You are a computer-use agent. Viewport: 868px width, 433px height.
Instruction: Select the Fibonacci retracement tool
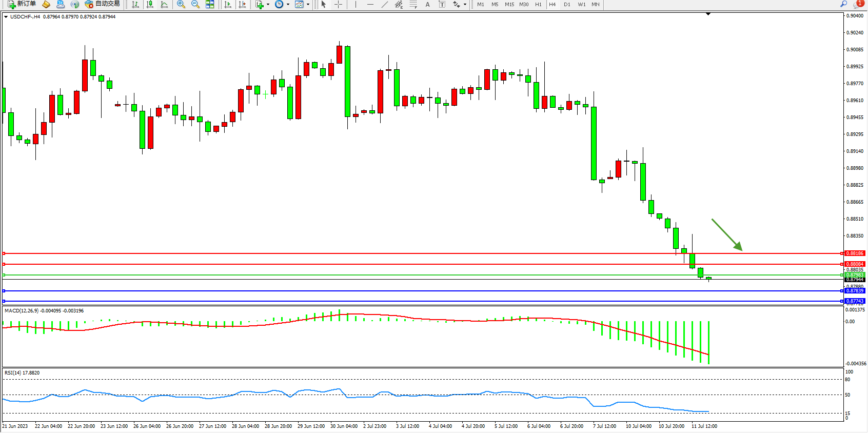(413, 4)
